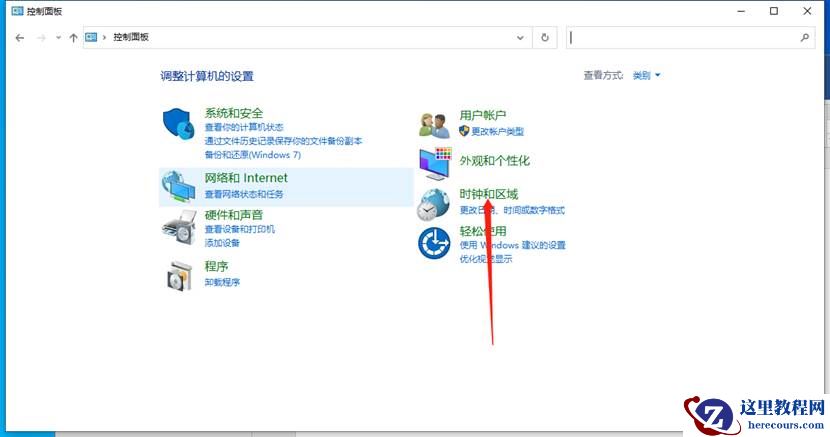The height and width of the screenshot is (437, 830).
Task: Open 用户帐户 category
Action: pyautogui.click(x=483, y=115)
